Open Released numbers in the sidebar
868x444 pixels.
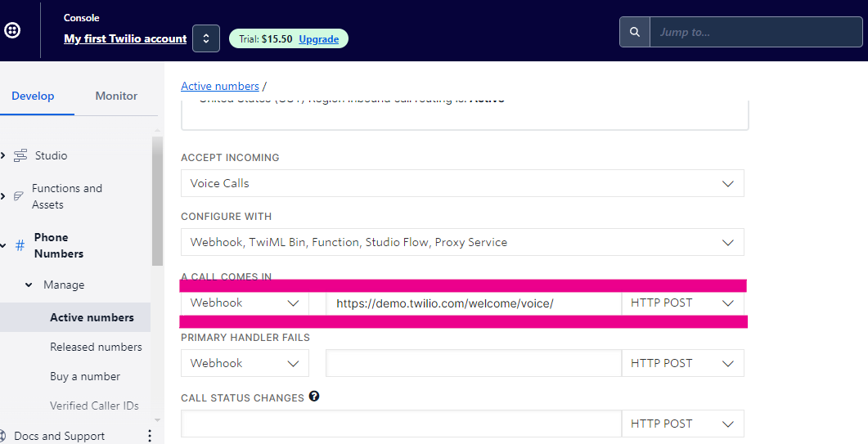[x=96, y=348]
